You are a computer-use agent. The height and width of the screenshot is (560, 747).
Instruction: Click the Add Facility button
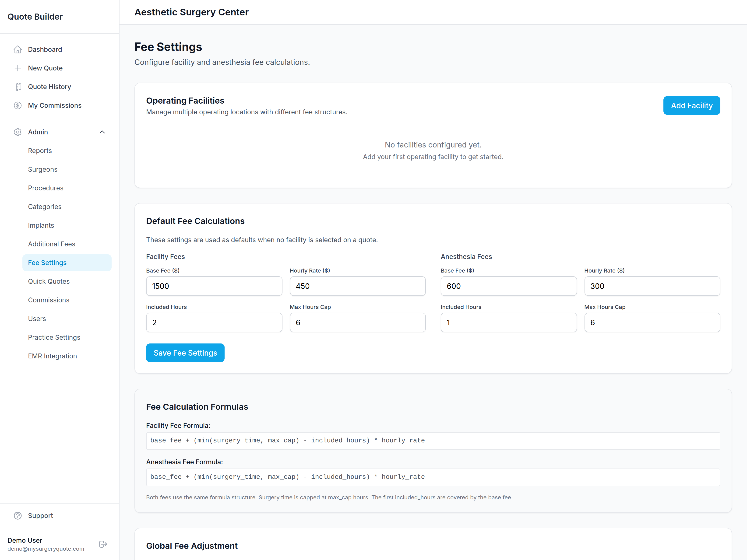[691, 106]
